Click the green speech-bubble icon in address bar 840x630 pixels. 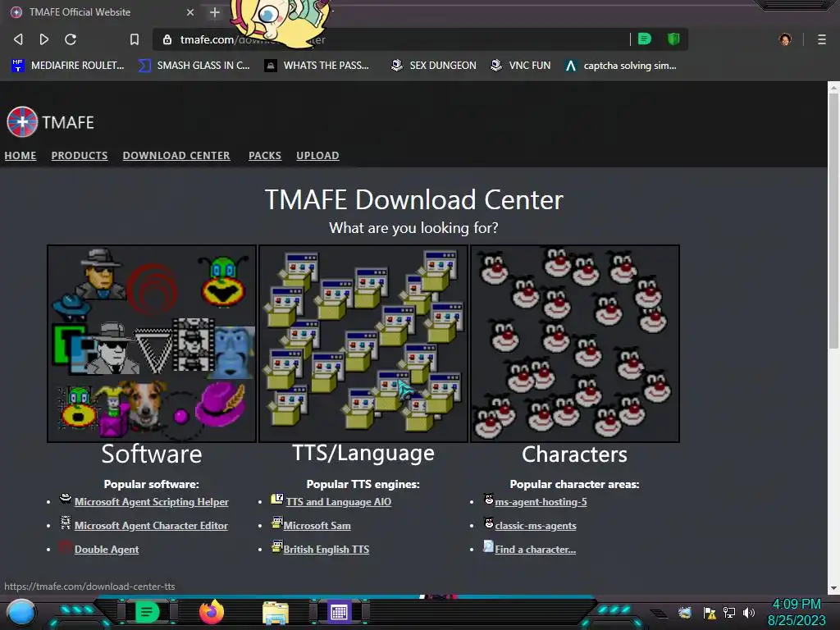coord(645,39)
